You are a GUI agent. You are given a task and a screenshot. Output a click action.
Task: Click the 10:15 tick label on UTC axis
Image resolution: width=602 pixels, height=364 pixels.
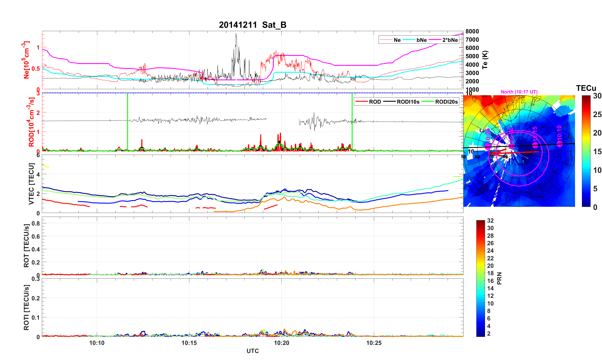pos(189,343)
